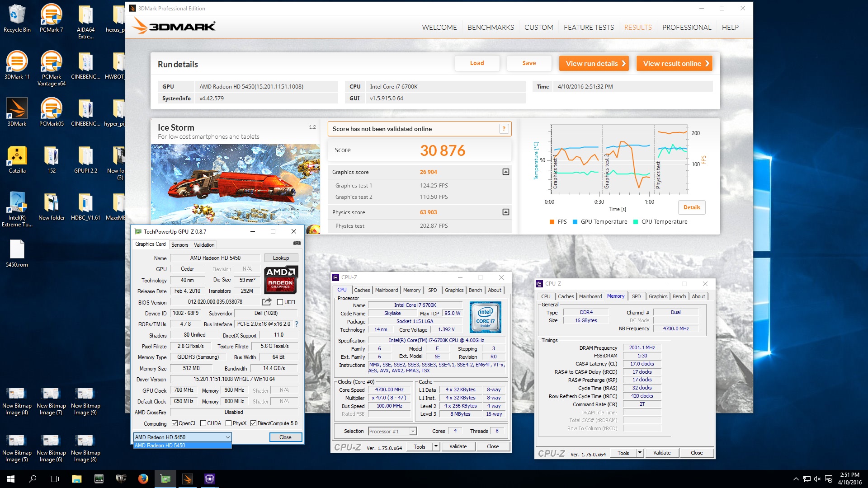Open the Tools dropdown arrow in CPU-Z Memory window

point(640,453)
